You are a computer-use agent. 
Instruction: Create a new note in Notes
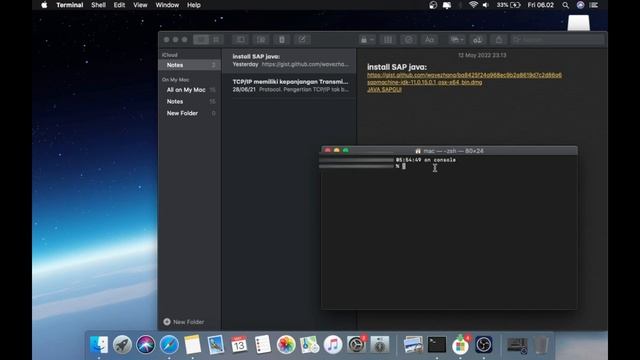pyautogui.click(x=302, y=40)
